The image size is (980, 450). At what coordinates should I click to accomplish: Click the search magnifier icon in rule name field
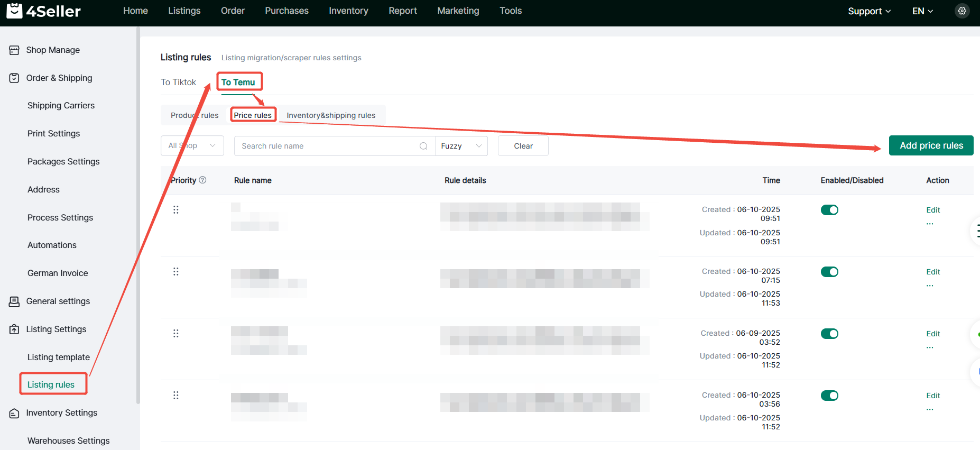423,146
